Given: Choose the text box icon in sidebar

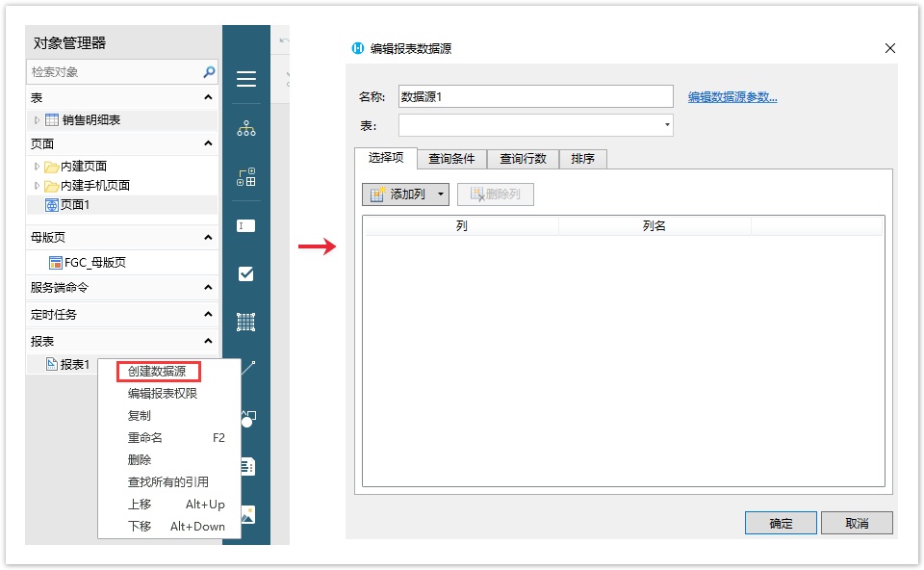Looking at the screenshot, I should [246, 225].
